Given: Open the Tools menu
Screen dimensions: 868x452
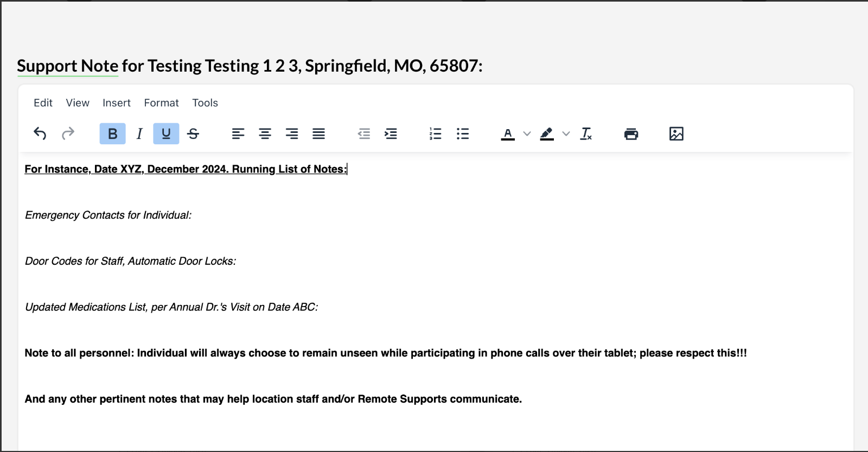Looking at the screenshot, I should 205,103.
